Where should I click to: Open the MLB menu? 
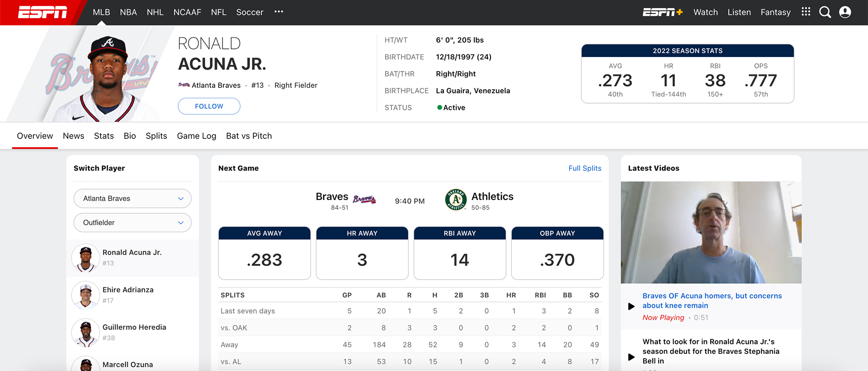point(101,12)
